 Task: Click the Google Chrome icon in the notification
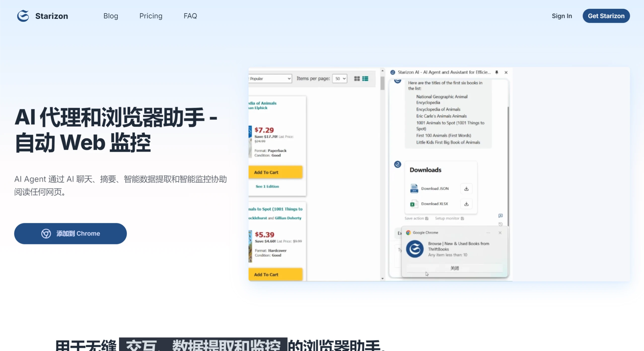click(408, 232)
